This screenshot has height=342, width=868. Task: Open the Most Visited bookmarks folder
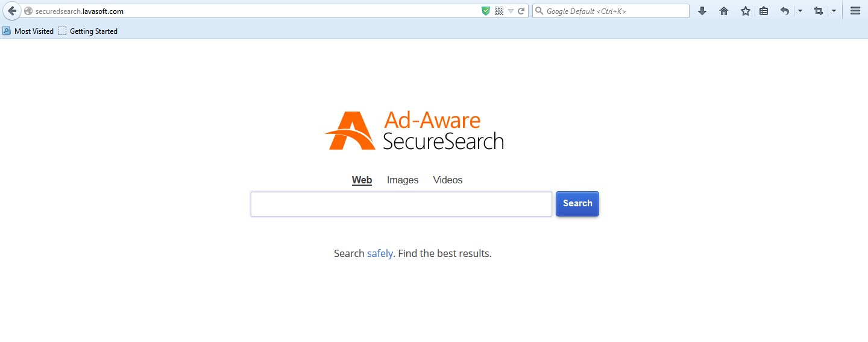(x=28, y=31)
